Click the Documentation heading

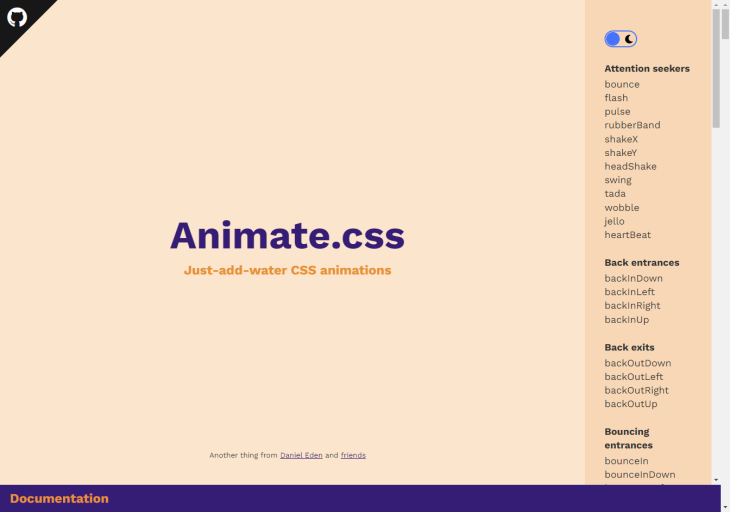[x=59, y=499]
